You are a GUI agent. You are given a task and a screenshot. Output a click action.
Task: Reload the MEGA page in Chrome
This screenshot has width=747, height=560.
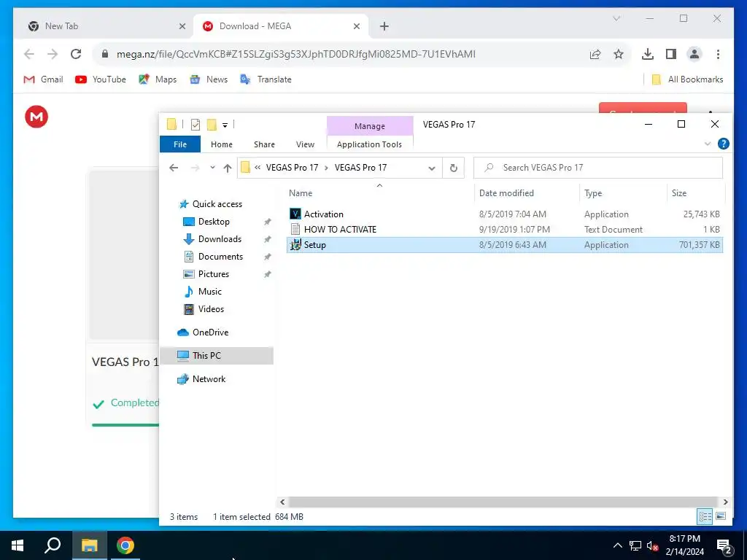click(x=76, y=54)
